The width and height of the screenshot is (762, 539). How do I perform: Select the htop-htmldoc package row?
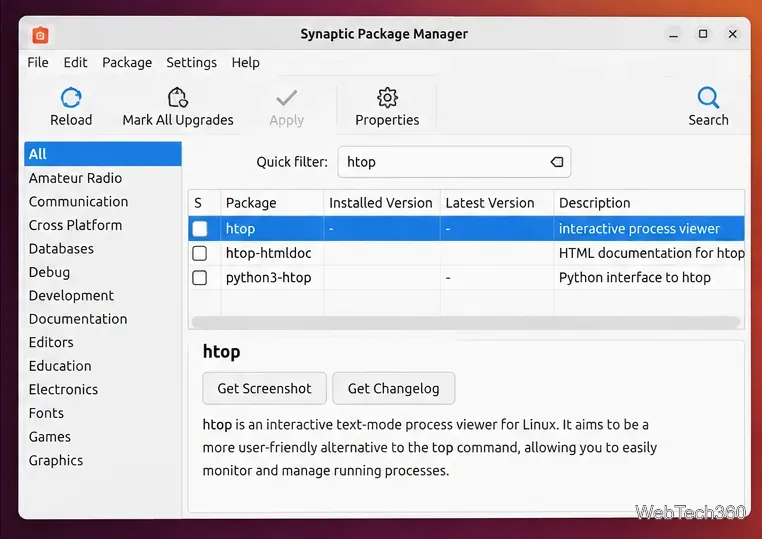click(467, 253)
